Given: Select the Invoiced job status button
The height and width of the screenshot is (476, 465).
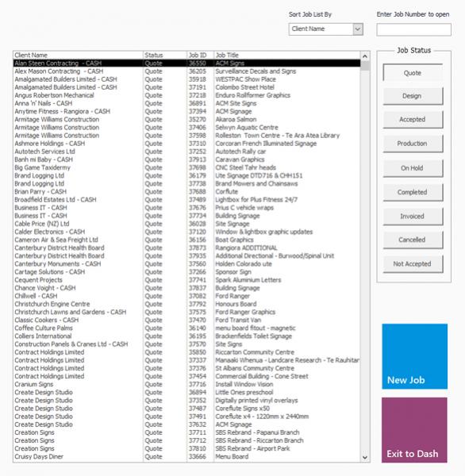Looking at the screenshot, I should [413, 216].
